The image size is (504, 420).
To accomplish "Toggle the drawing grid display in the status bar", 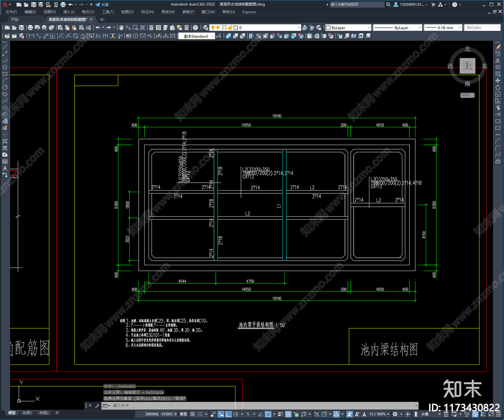I will click(x=192, y=414).
